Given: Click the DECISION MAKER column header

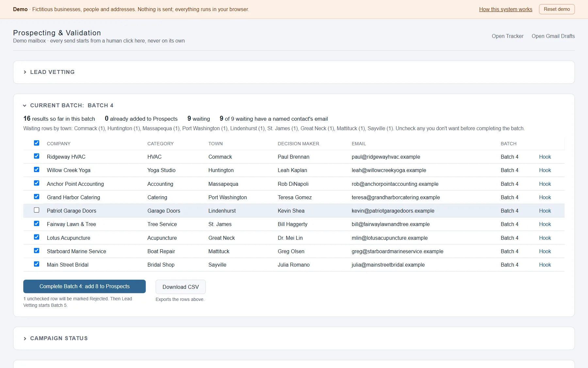Looking at the screenshot, I should tap(298, 144).
